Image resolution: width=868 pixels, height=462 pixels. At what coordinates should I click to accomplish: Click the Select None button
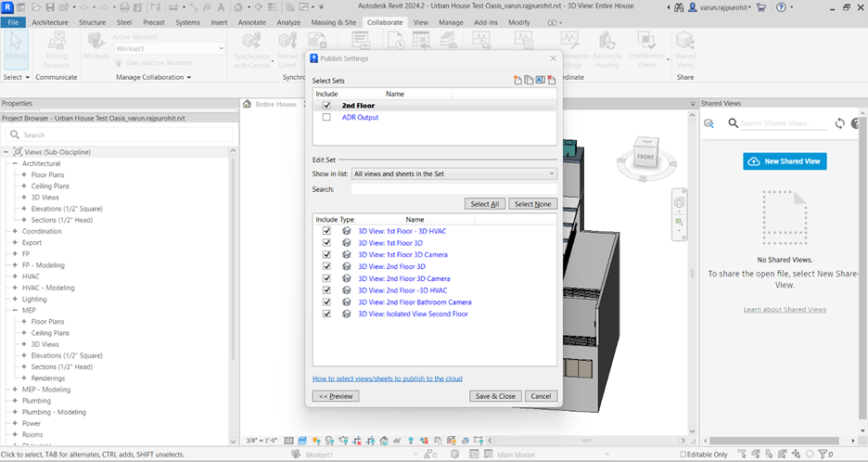[532, 204]
